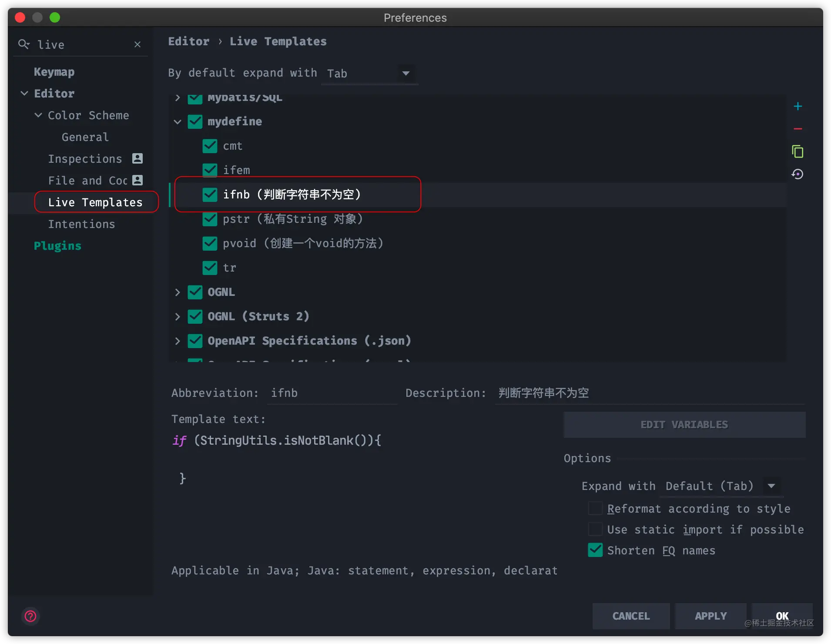Toggle the pstr template checkbox
Screen dimensions: 831x644
click(x=210, y=219)
